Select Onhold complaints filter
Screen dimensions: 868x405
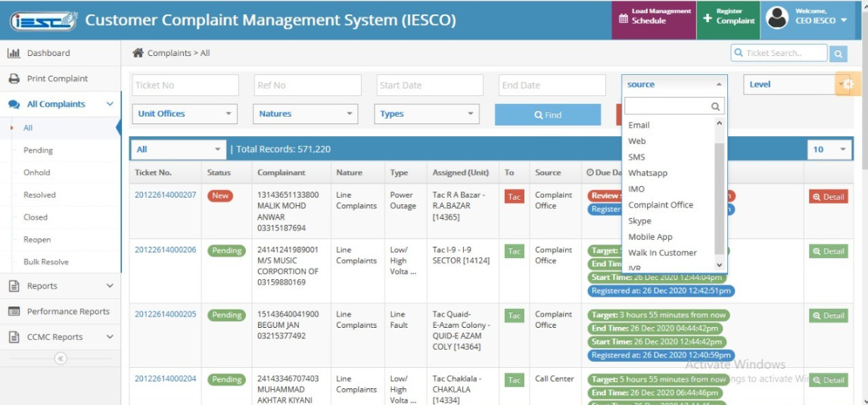click(36, 173)
